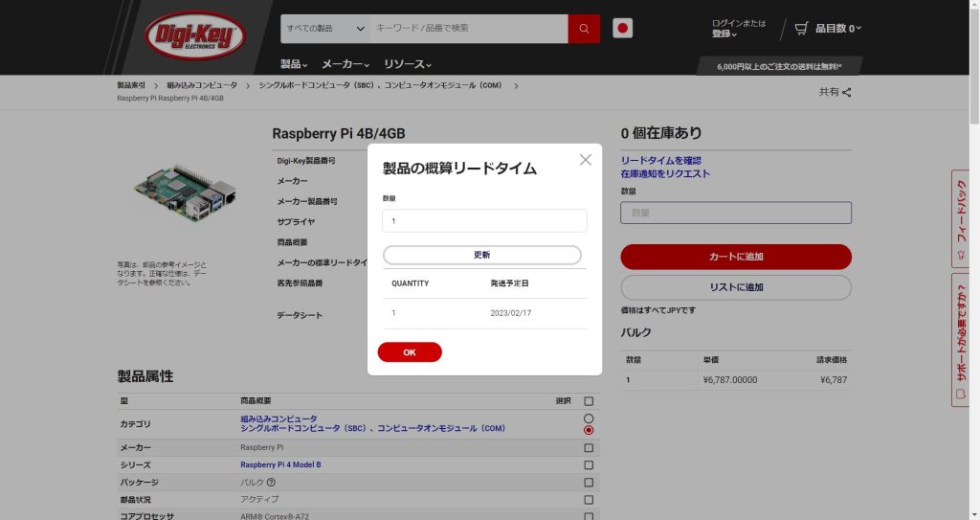Click the 更新 button in dialog

[482, 255]
